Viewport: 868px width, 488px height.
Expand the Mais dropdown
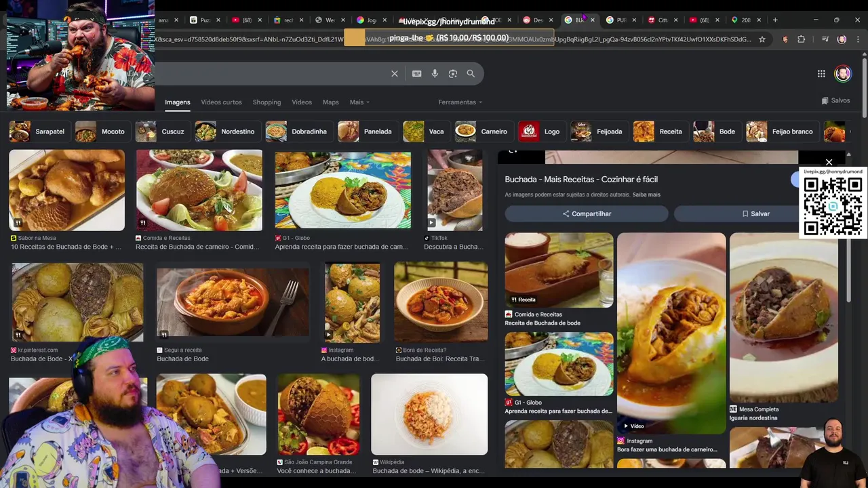[359, 102]
